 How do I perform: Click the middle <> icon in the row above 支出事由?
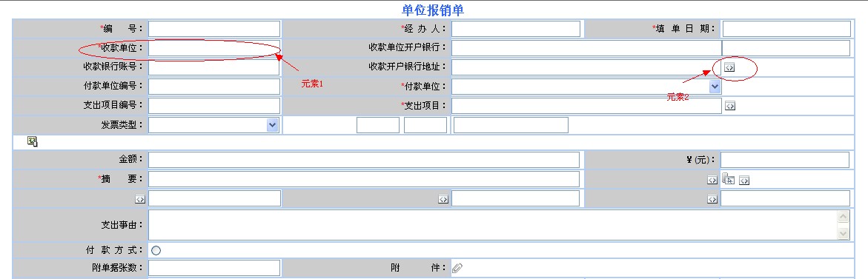pos(443,199)
